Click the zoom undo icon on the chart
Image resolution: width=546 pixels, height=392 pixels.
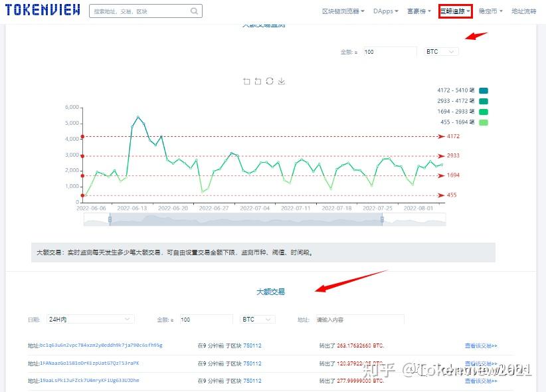(257, 81)
